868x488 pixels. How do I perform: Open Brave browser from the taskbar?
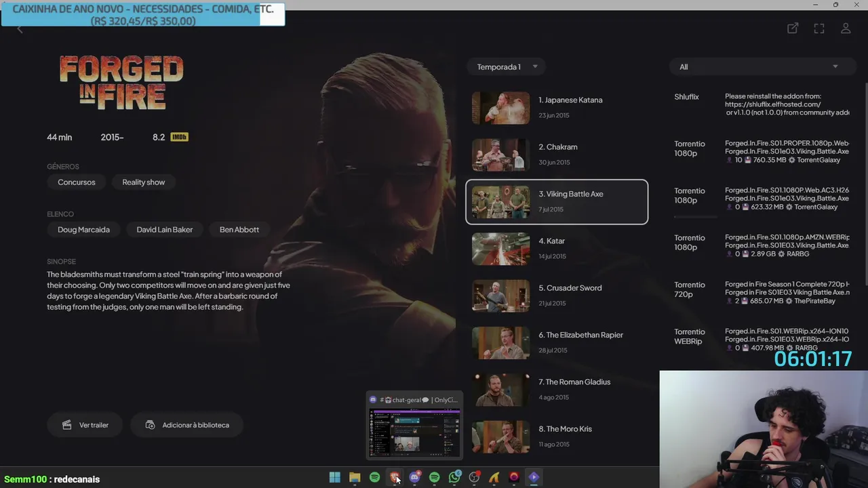pyautogui.click(x=395, y=477)
